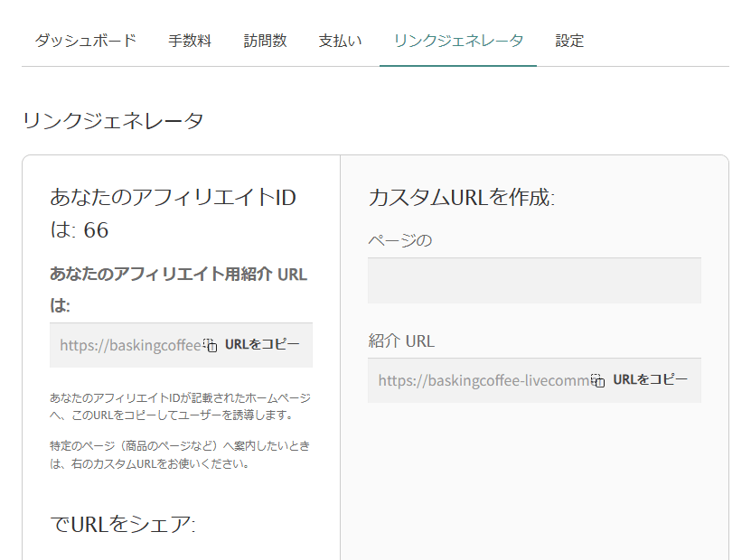Click the 紹介 URL label
The height and width of the screenshot is (560, 751).
[x=401, y=341]
